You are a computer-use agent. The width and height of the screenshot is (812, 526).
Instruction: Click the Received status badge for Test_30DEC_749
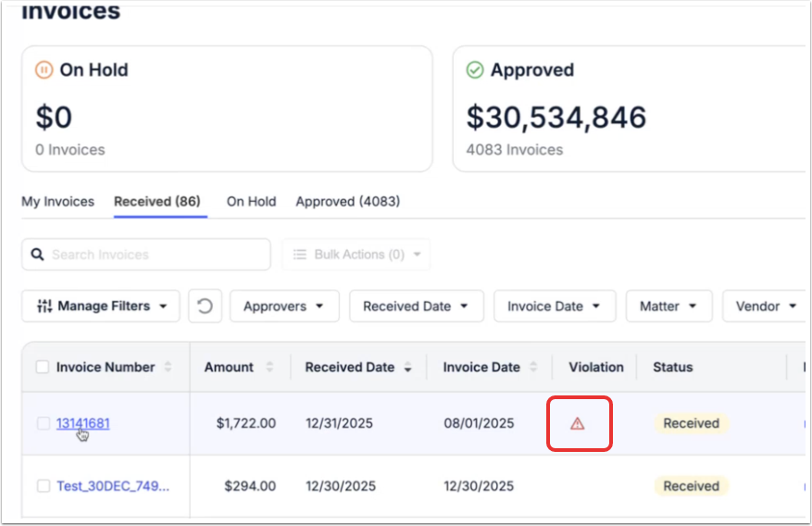[x=692, y=486]
